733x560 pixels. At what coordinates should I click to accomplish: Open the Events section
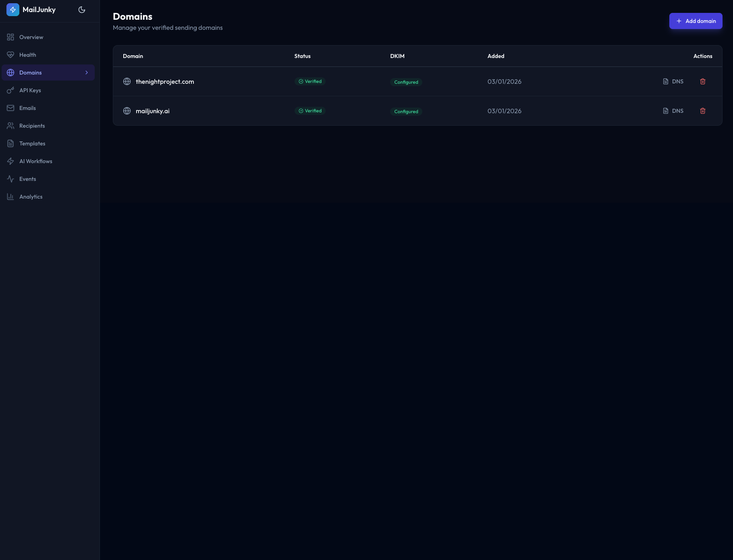[27, 179]
